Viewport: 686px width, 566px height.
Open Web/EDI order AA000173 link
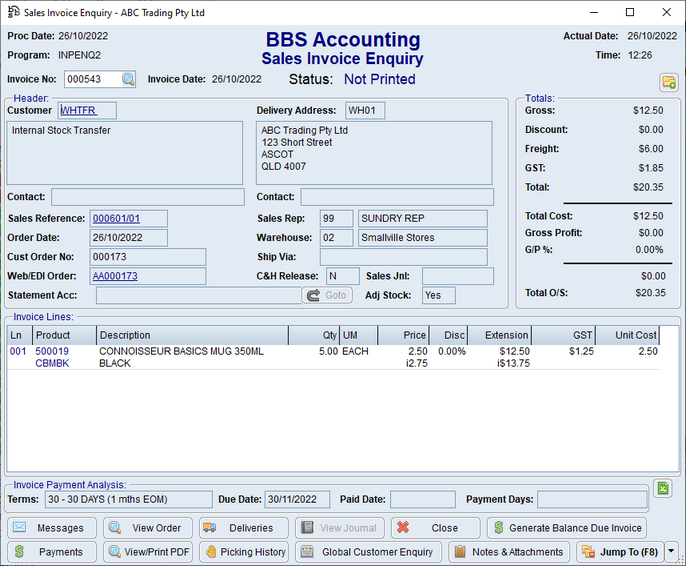pyautogui.click(x=115, y=276)
